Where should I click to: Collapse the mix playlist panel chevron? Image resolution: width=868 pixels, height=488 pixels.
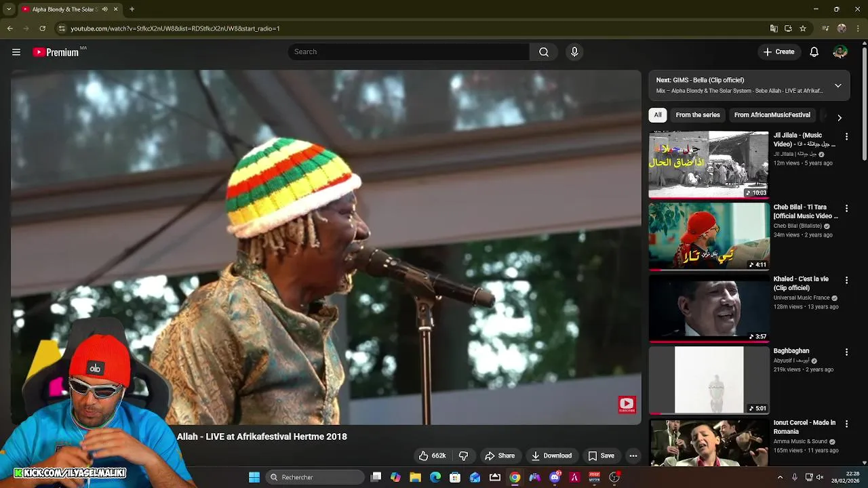point(838,85)
